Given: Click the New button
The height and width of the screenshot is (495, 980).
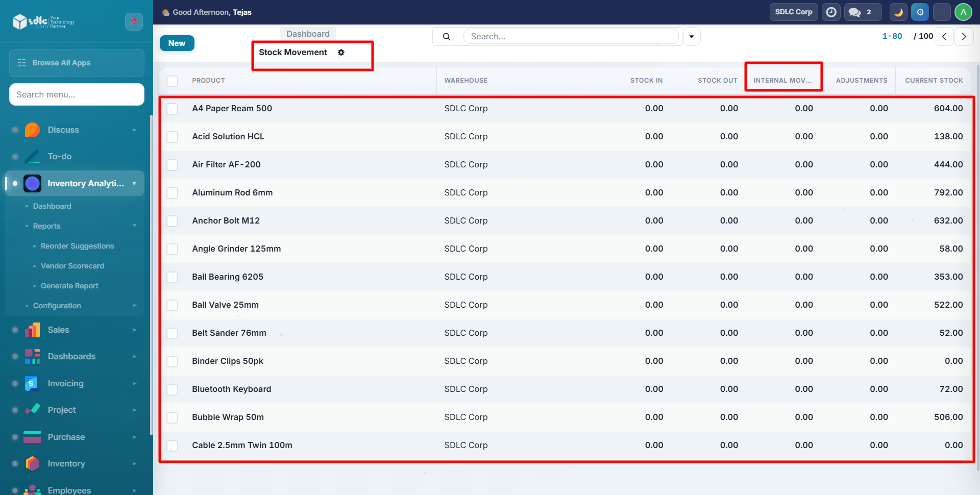Looking at the screenshot, I should tap(177, 43).
